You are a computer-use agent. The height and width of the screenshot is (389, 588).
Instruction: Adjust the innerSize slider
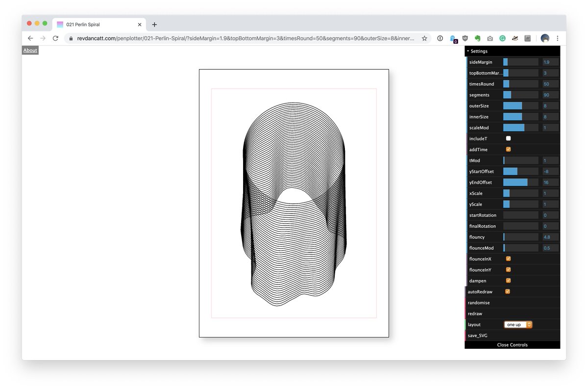pos(521,117)
